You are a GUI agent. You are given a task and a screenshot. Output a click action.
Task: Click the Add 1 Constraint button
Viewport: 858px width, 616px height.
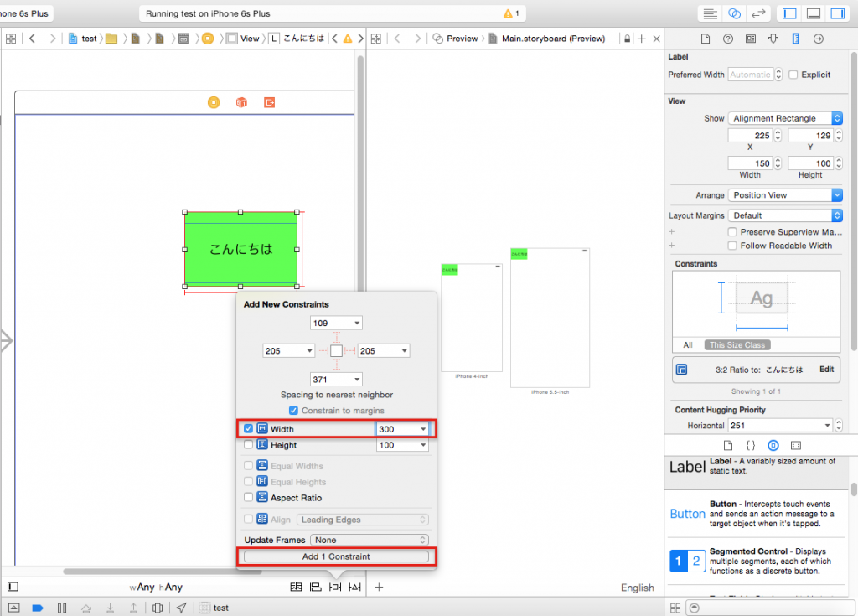point(336,556)
